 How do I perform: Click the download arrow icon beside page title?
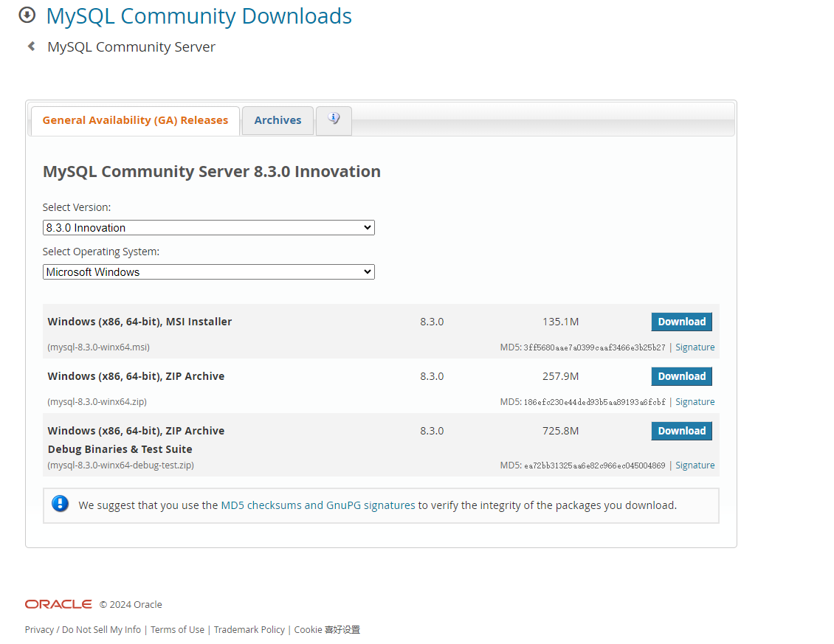coord(27,14)
